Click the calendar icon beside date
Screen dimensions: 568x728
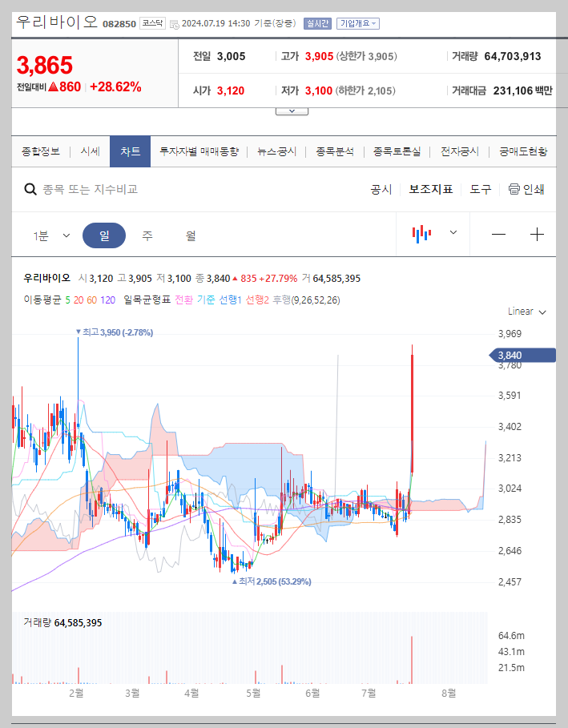tap(174, 24)
